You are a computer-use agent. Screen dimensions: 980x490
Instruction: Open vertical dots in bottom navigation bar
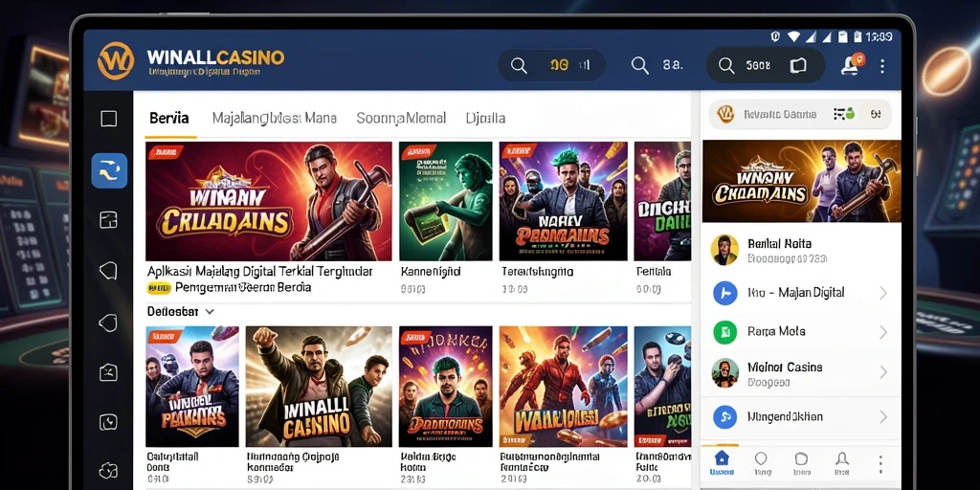coord(880,464)
